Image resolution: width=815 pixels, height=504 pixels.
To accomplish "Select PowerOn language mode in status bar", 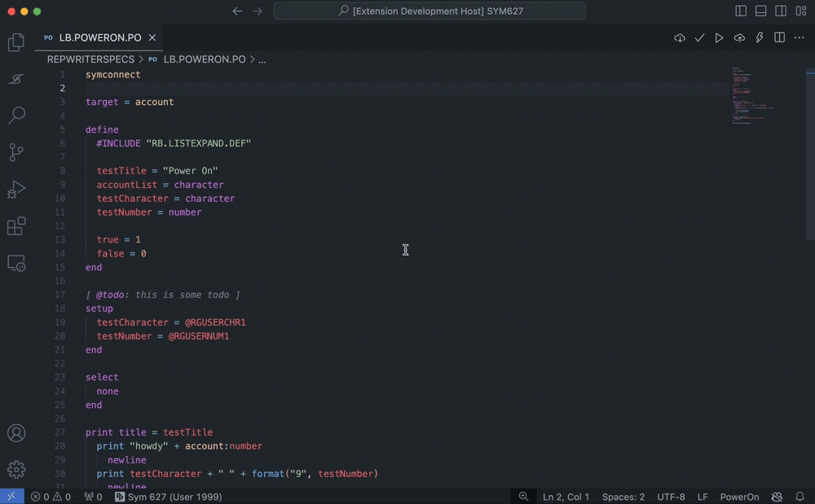I will pos(739,497).
